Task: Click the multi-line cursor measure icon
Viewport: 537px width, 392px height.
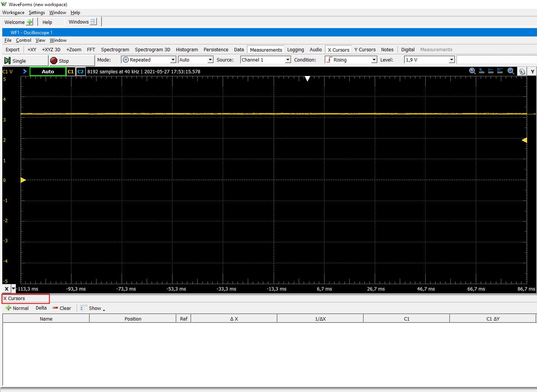Action: [500, 71]
